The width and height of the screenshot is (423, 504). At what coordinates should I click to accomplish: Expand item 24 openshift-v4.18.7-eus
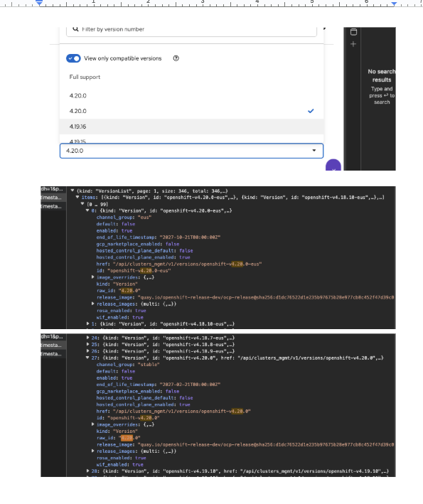[87, 338]
